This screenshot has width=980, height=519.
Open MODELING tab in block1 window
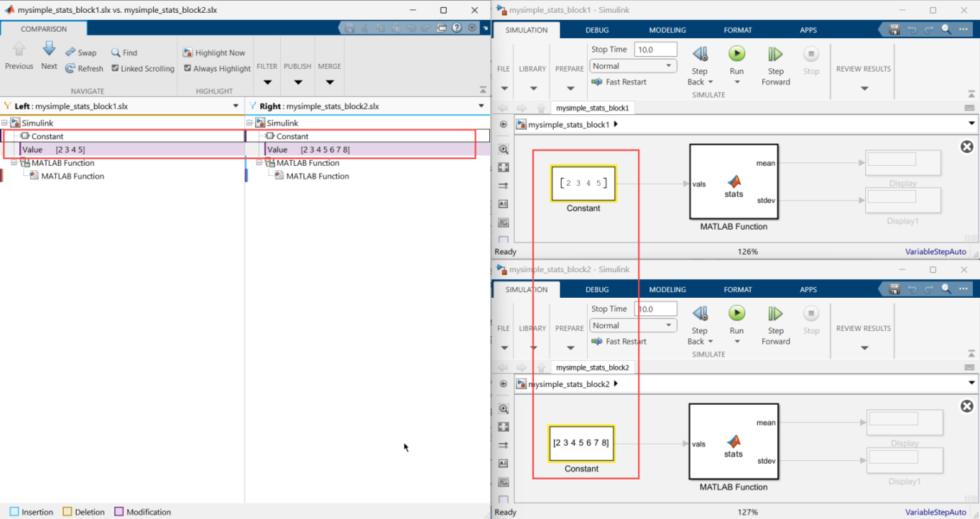click(667, 30)
